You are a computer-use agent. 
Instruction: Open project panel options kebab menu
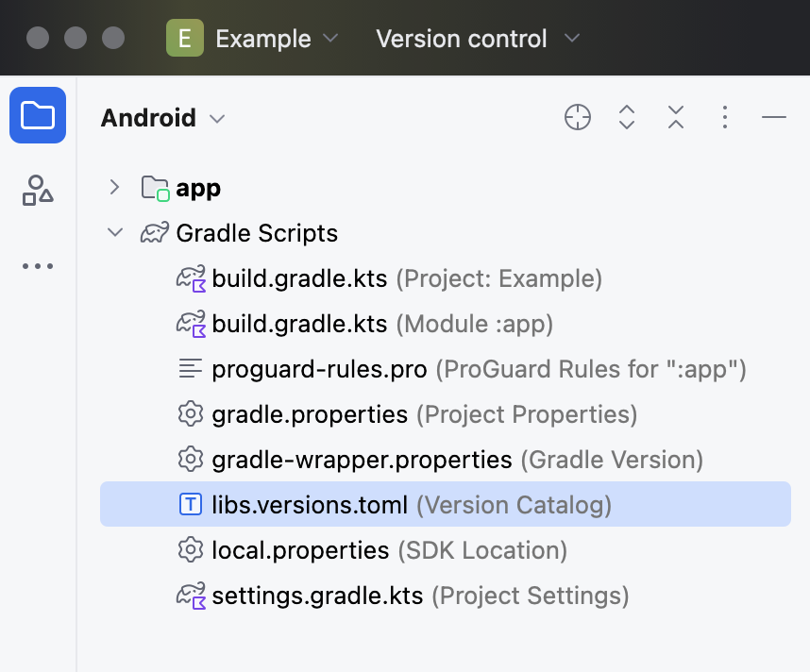click(x=725, y=117)
